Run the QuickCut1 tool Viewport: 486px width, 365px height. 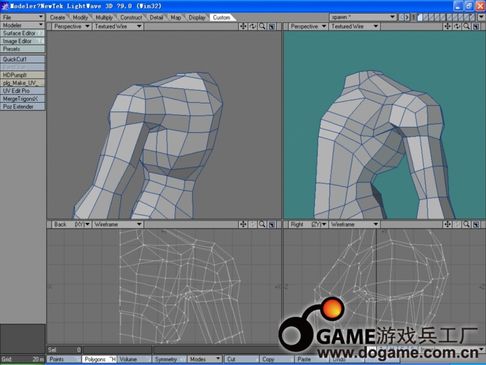coord(22,59)
